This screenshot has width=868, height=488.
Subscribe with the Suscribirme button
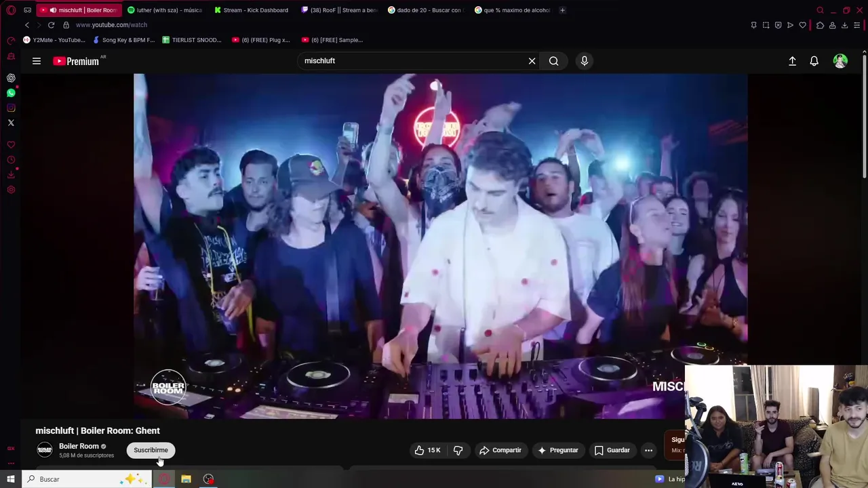tap(151, 450)
